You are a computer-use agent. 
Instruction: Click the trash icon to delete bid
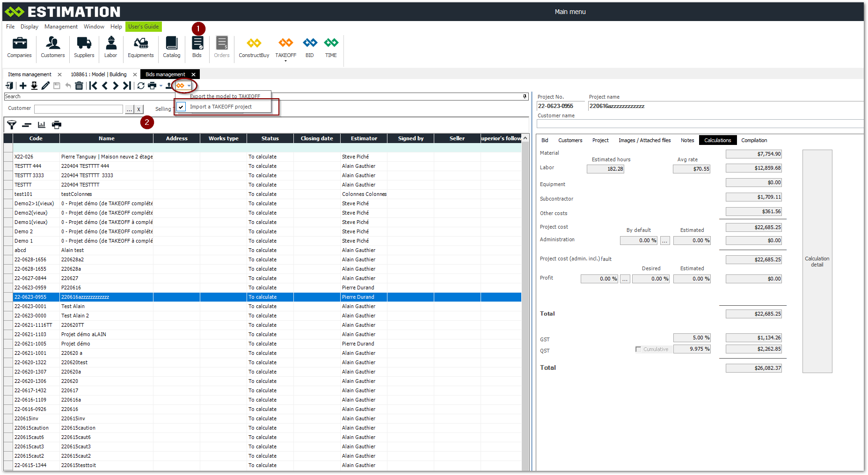point(79,86)
